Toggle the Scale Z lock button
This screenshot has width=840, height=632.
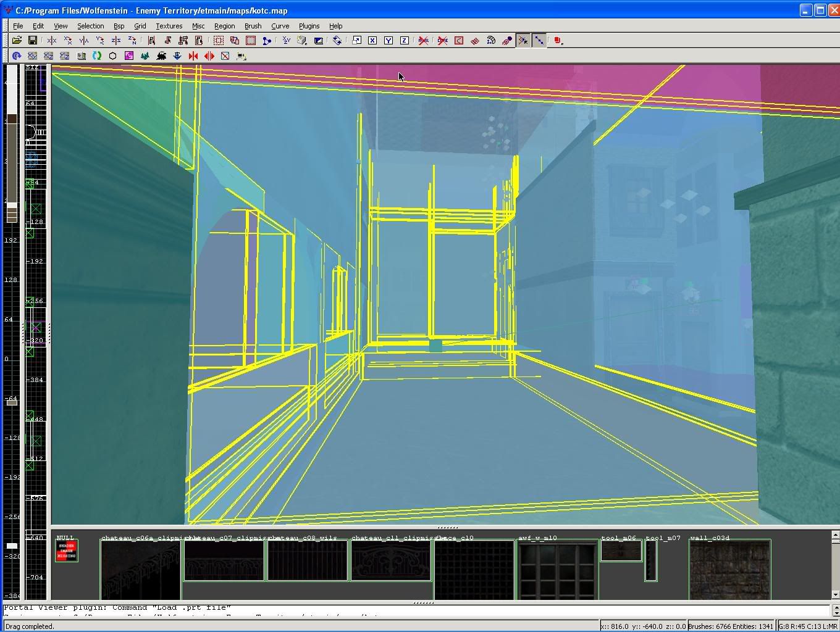(405, 41)
